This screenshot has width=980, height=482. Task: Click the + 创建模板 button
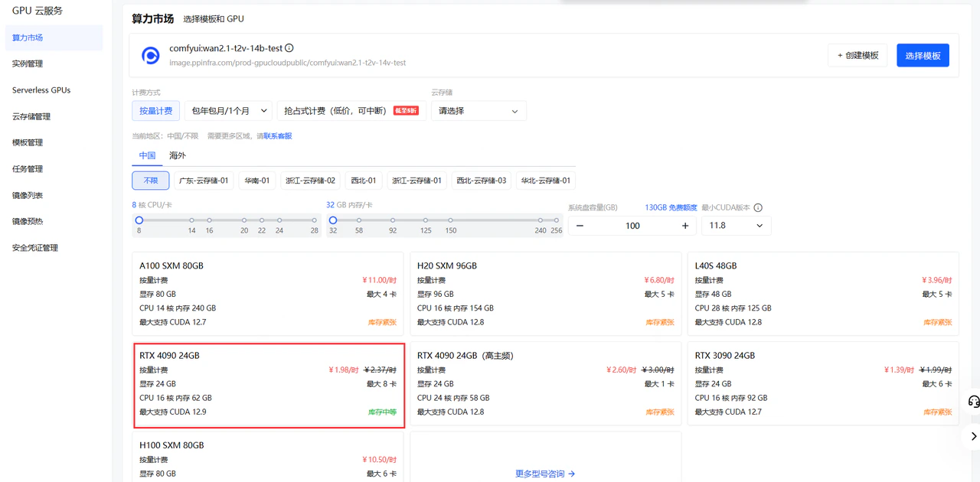(857, 55)
